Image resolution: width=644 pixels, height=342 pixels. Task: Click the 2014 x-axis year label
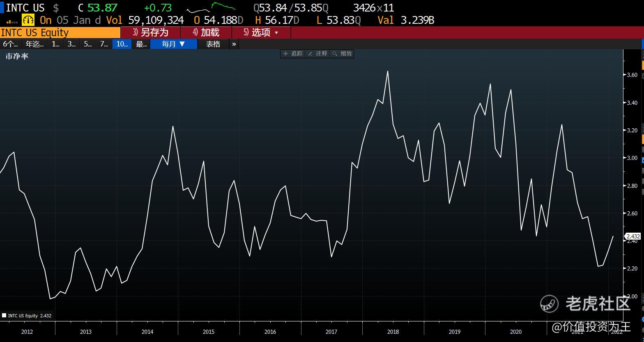pyautogui.click(x=147, y=332)
